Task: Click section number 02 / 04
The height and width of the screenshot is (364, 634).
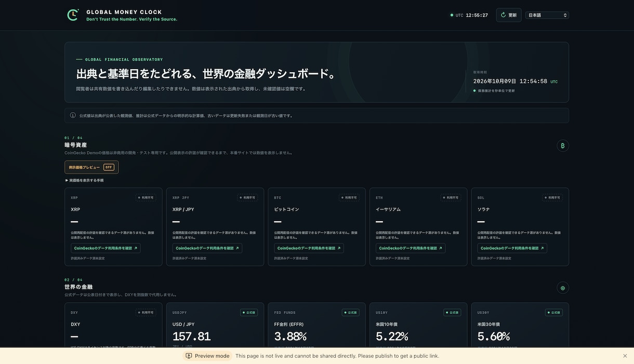Action: [73, 280]
